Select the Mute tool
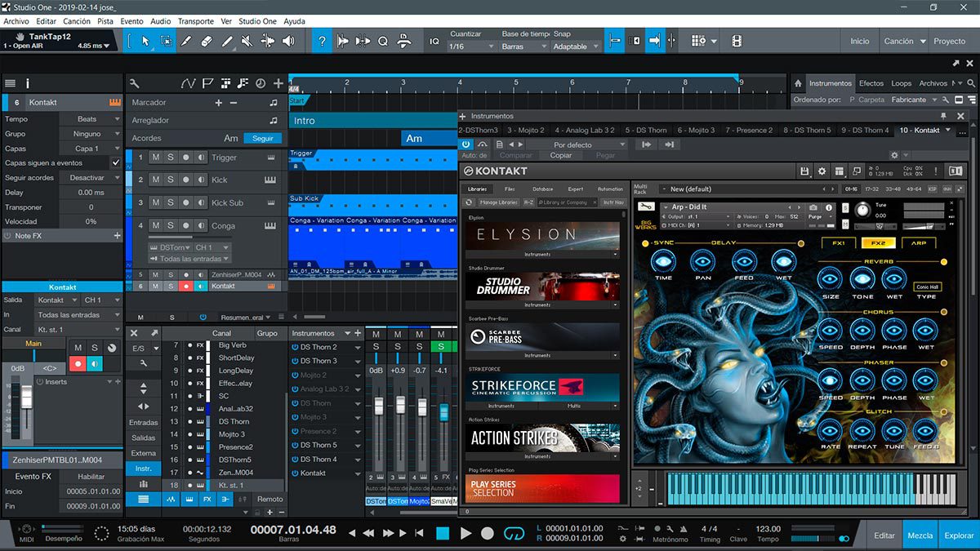 click(246, 41)
